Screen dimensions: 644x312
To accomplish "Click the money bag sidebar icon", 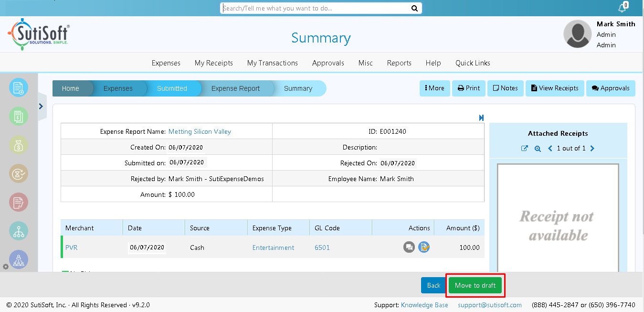I will [19, 145].
